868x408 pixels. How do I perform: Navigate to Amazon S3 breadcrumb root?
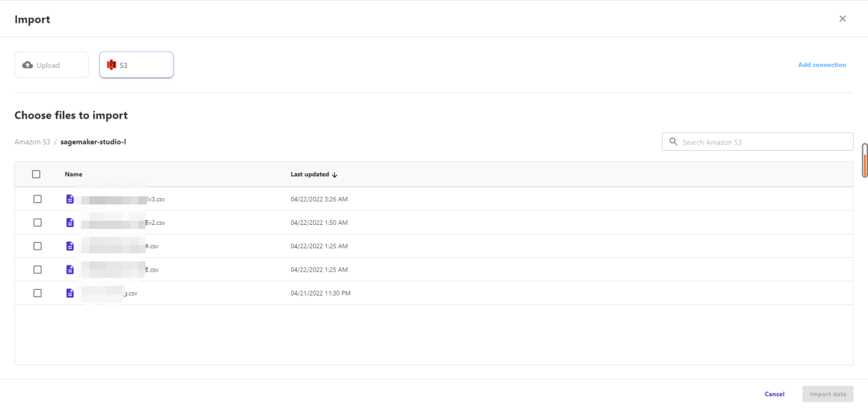pyautogui.click(x=32, y=142)
